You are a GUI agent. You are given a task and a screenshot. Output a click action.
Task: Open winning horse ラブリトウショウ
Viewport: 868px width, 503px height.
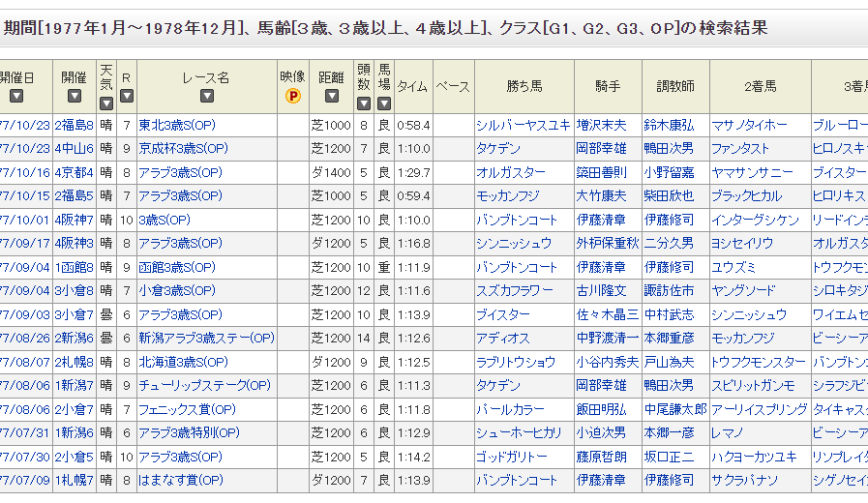click(516, 363)
